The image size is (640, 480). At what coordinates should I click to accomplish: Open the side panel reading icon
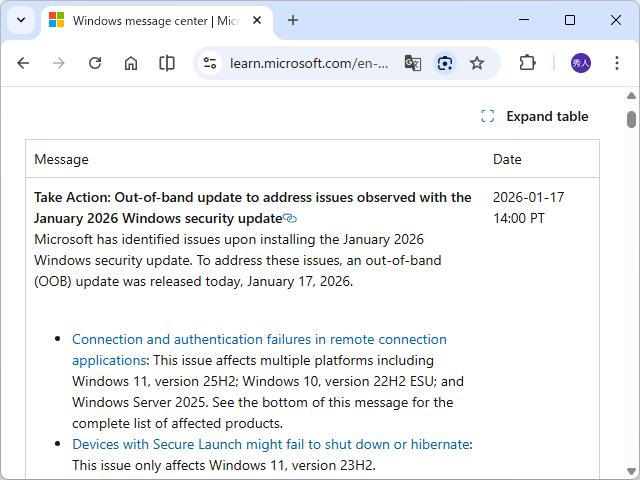pyautogui.click(x=167, y=63)
